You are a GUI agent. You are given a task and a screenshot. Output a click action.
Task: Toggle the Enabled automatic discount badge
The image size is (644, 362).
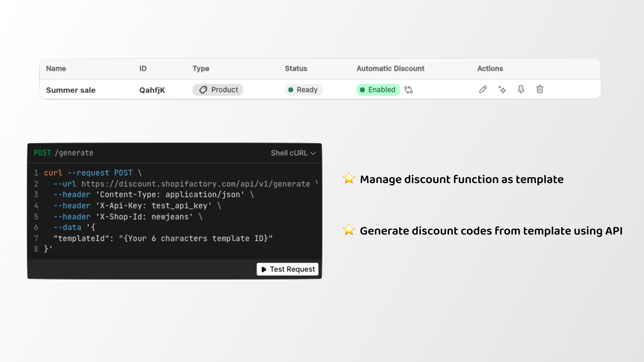point(378,90)
